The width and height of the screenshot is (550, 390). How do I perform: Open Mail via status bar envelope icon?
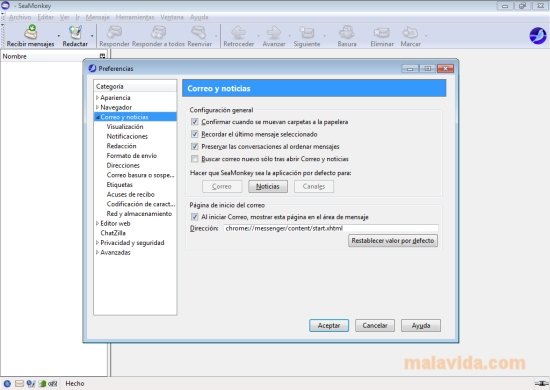(x=19, y=383)
